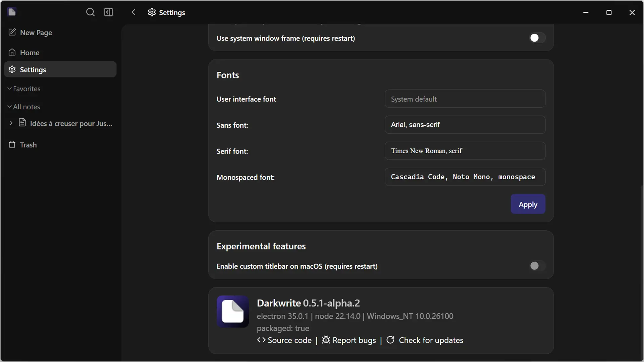Click the Trash bin icon
The width and height of the screenshot is (644, 362).
pos(12,144)
